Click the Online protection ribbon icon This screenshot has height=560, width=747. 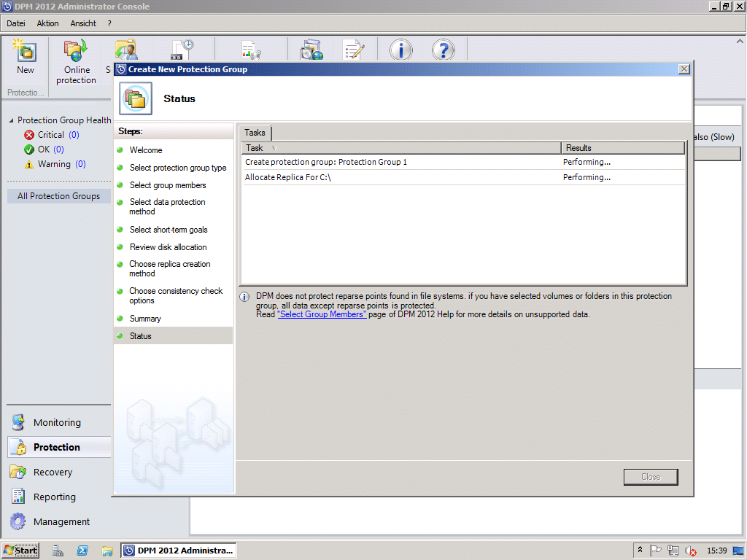76,51
